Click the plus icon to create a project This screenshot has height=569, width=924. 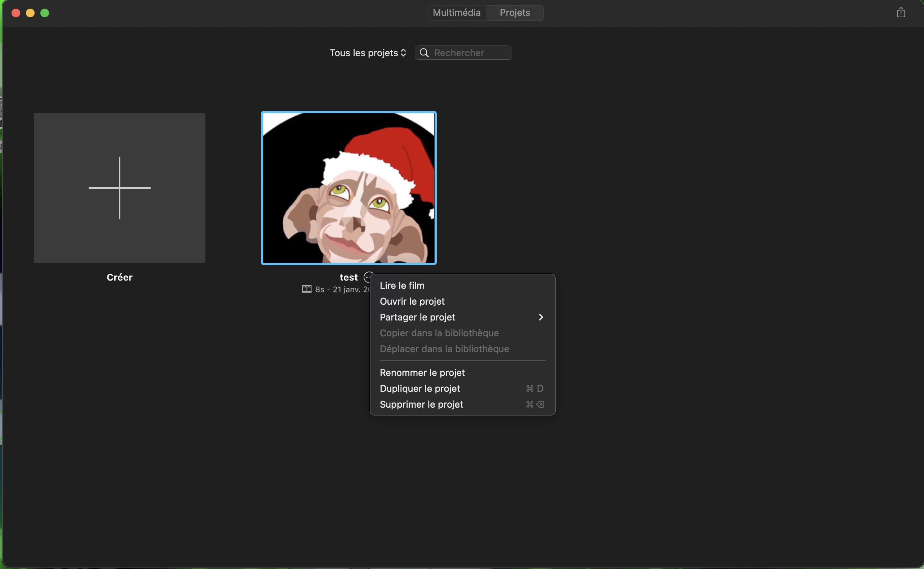point(119,188)
